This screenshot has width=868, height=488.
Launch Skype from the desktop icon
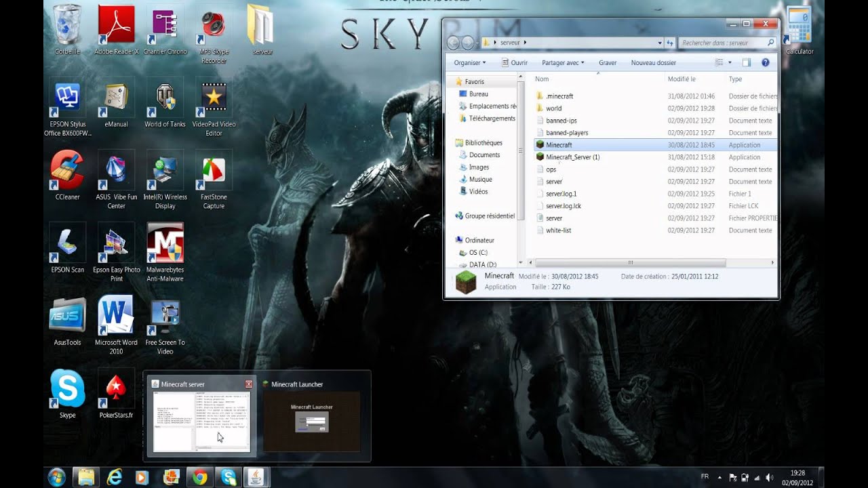[67, 394]
